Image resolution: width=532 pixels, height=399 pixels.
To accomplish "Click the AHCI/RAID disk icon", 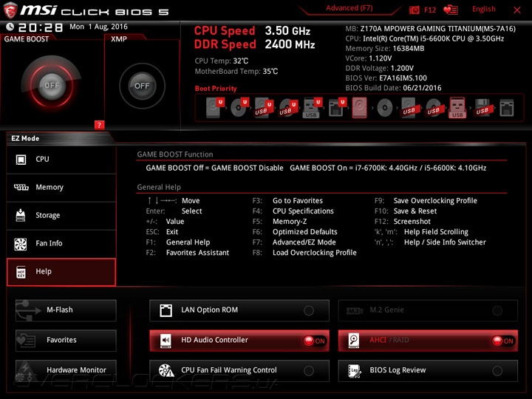I will [x=354, y=341].
